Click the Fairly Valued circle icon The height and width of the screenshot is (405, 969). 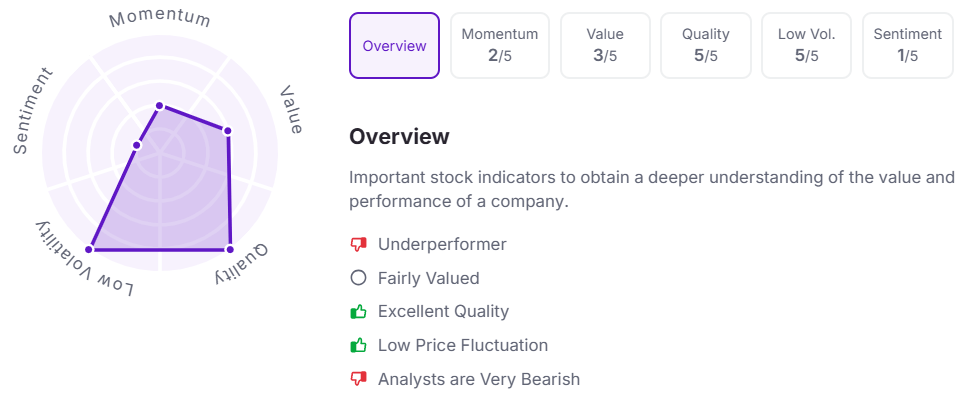click(358, 278)
